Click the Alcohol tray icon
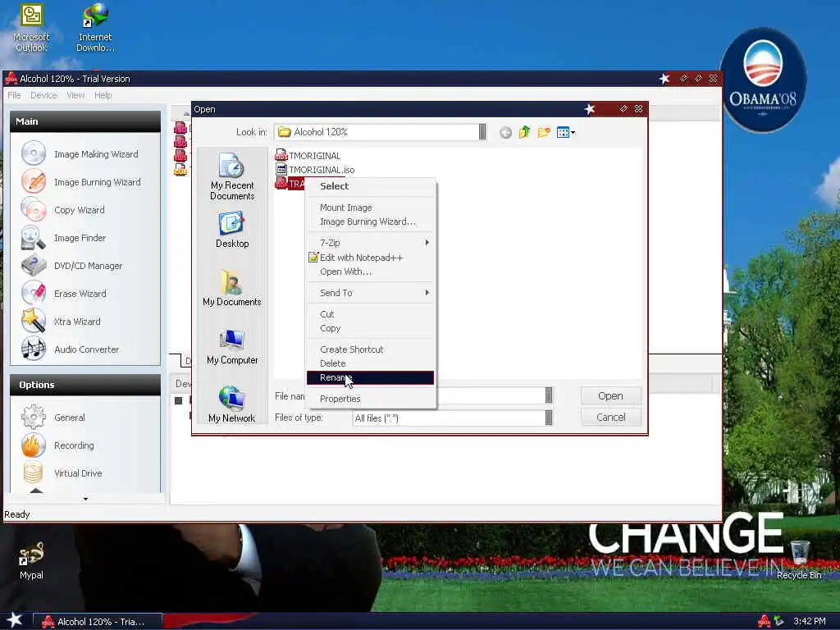Image resolution: width=840 pixels, height=630 pixels. tap(764, 622)
